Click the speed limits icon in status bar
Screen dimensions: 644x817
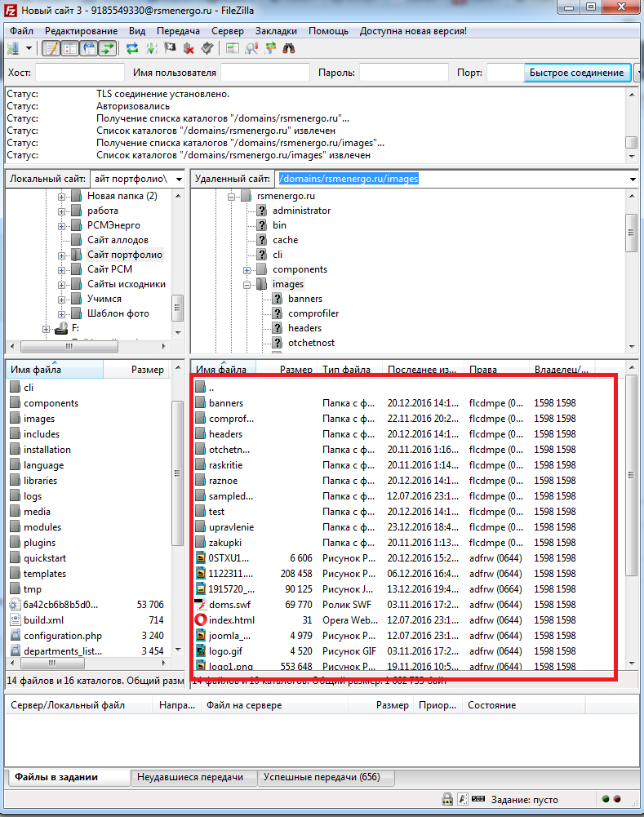[x=477, y=799]
